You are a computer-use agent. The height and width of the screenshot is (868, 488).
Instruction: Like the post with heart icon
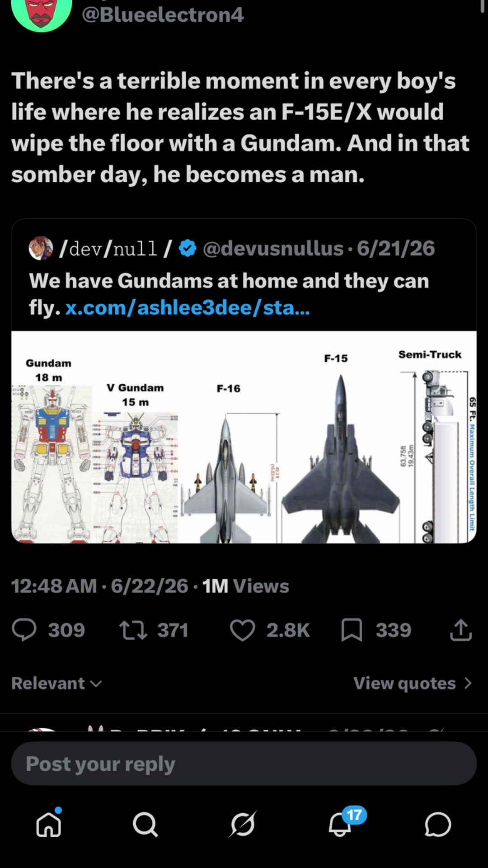point(243,630)
